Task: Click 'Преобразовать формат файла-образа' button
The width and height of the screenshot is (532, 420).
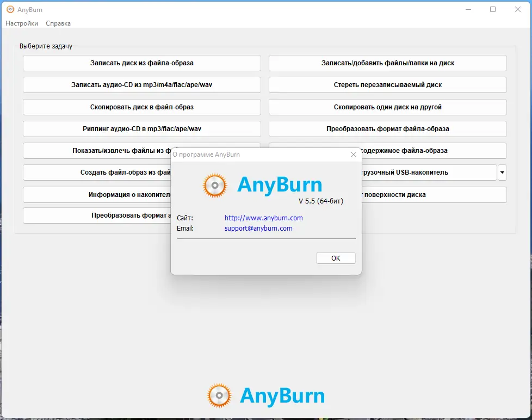Action: click(387, 129)
